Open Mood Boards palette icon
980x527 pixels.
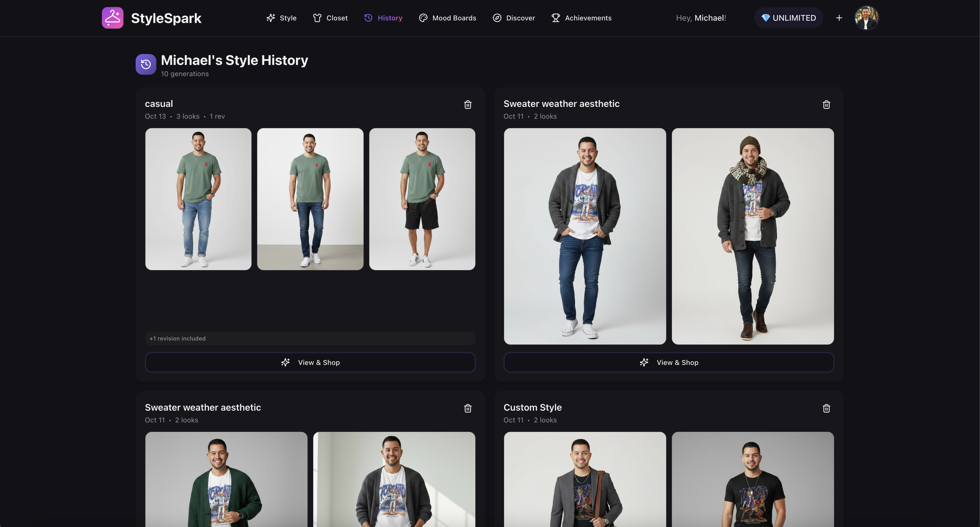click(423, 18)
